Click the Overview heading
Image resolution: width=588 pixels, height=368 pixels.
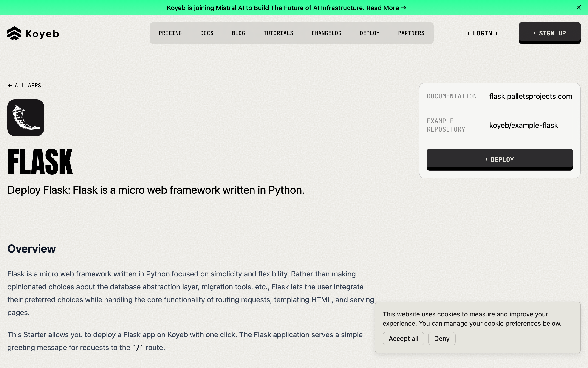coord(32,249)
